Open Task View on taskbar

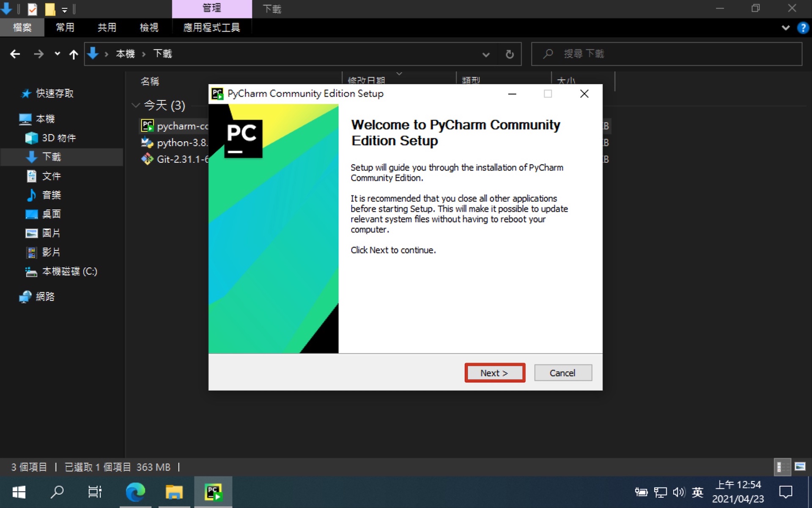point(95,492)
